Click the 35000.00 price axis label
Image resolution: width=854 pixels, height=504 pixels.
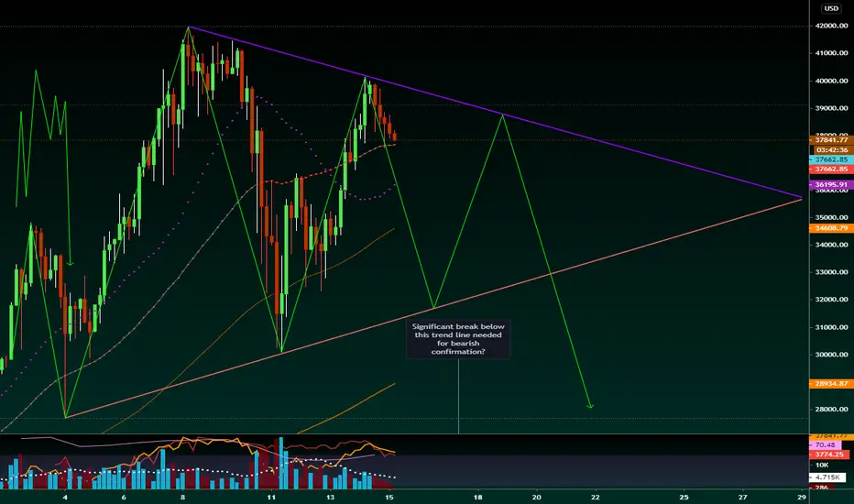click(x=831, y=217)
